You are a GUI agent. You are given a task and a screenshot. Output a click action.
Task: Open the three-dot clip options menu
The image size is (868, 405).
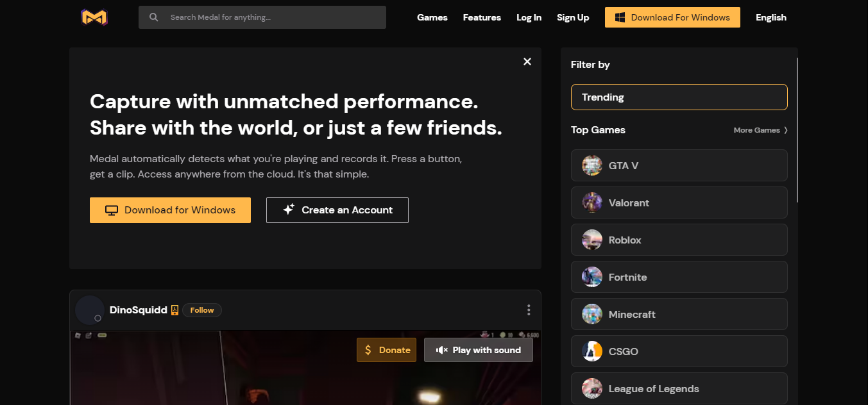(x=529, y=310)
